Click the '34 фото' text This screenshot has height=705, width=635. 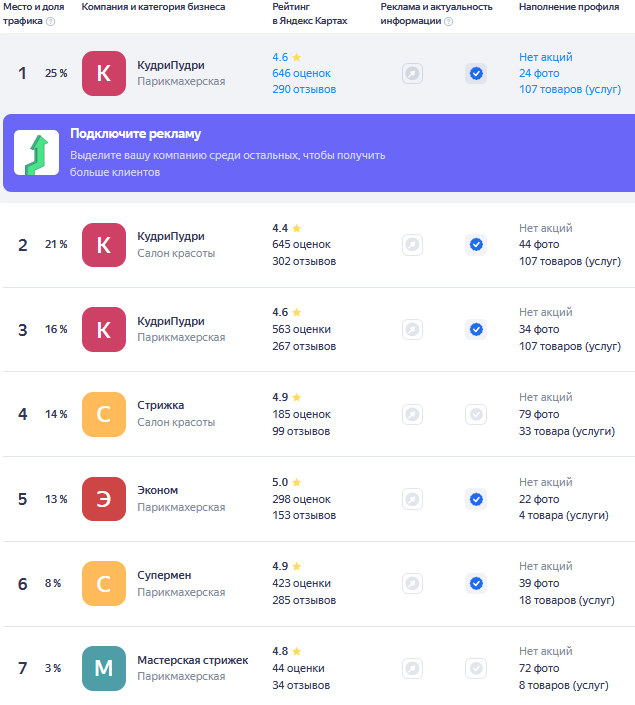539,330
